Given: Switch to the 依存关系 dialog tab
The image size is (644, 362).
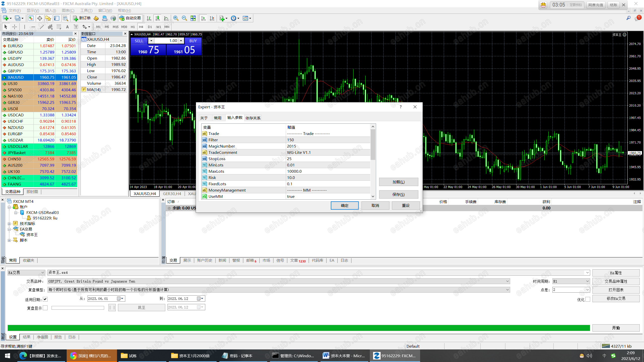Looking at the screenshot, I should pos(253,118).
